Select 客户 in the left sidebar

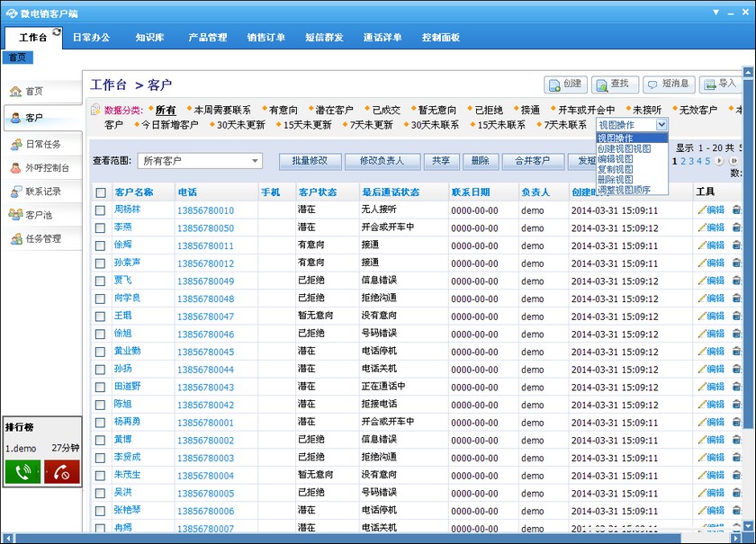pyautogui.click(x=42, y=118)
